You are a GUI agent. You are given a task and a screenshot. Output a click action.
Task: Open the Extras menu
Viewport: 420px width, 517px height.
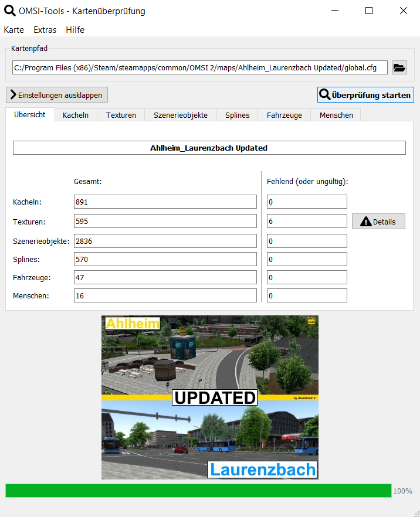[45, 30]
